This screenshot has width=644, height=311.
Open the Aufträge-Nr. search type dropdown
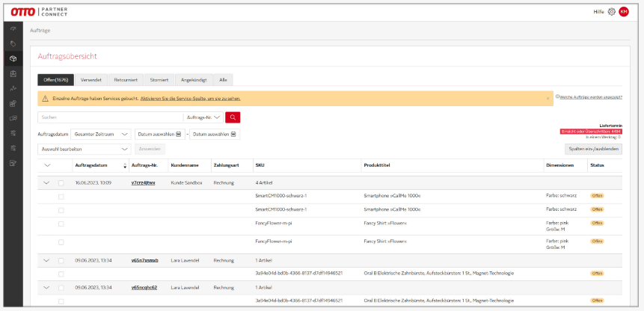(x=203, y=117)
